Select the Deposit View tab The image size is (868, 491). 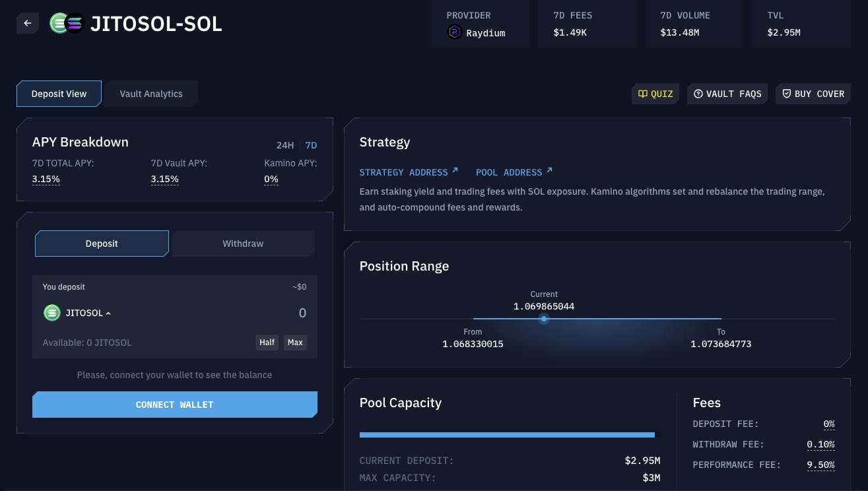click(59, 94)
